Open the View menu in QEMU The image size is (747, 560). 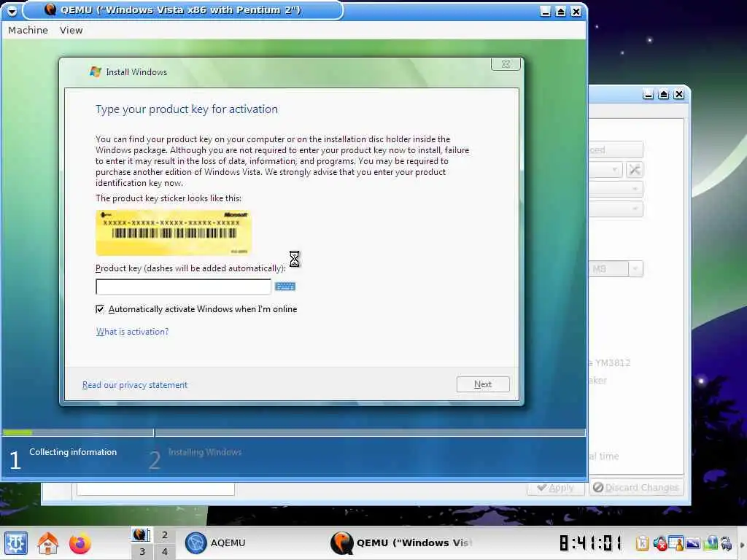[x=71, y=30]
